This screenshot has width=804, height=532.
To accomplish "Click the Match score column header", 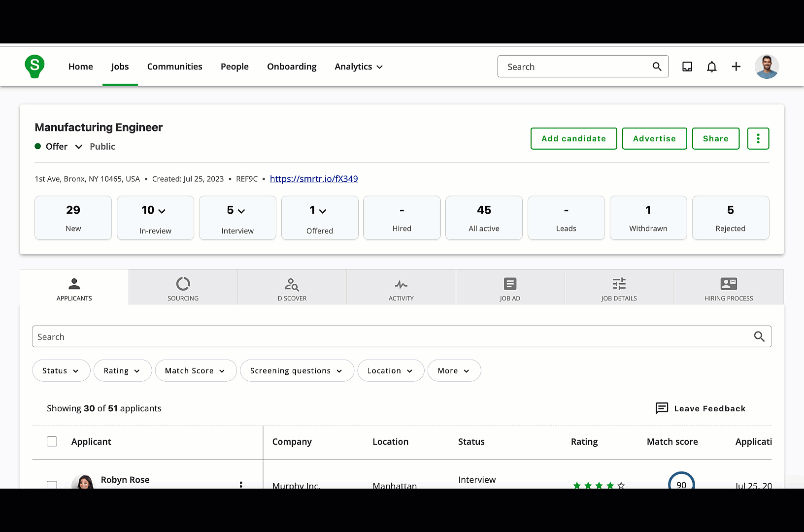I will (x=672, y=441).
